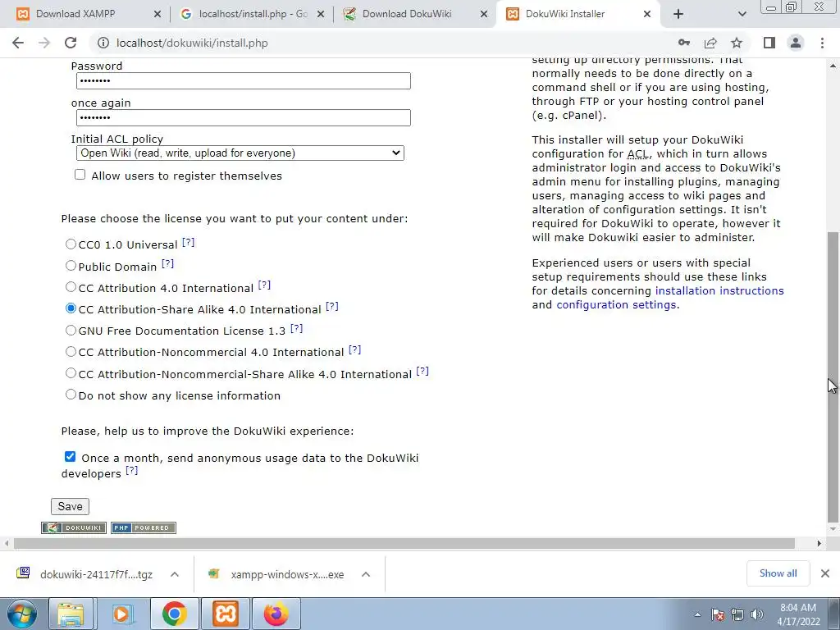Uncheck anonymous usage data checkbox
Image resolution: width=840 pixels, height=630 pixels.
[x=71, y=456]
